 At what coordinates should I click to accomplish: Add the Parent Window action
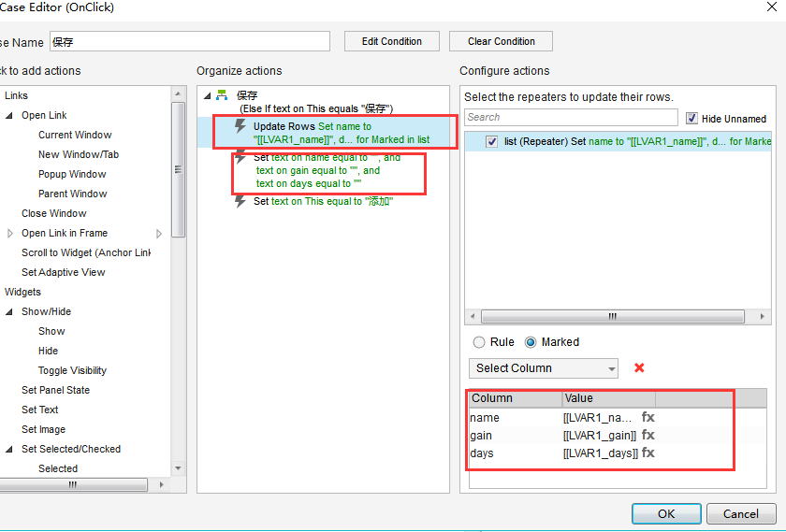(x=73, y=194)
